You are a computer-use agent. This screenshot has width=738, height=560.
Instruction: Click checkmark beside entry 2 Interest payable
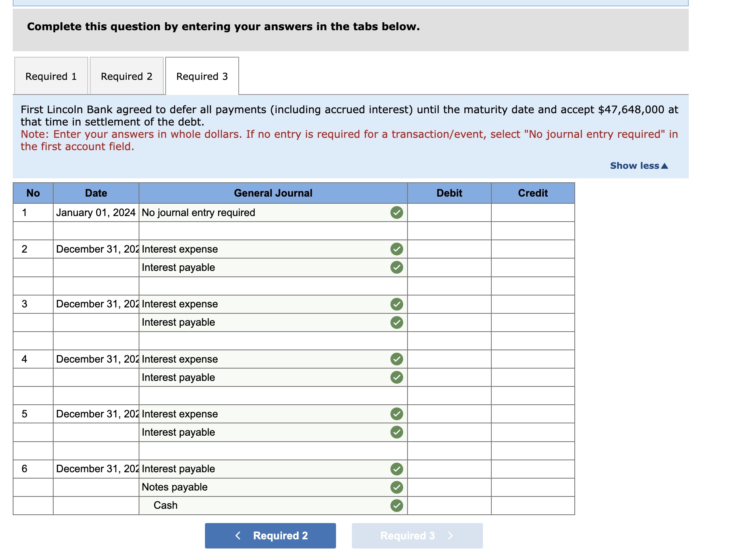point(396,267)
